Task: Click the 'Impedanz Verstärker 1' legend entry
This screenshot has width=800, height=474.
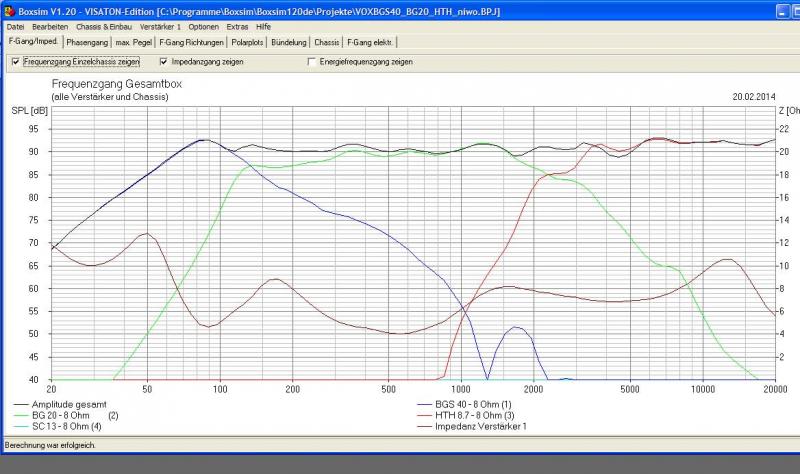Action: pos(482,426)
